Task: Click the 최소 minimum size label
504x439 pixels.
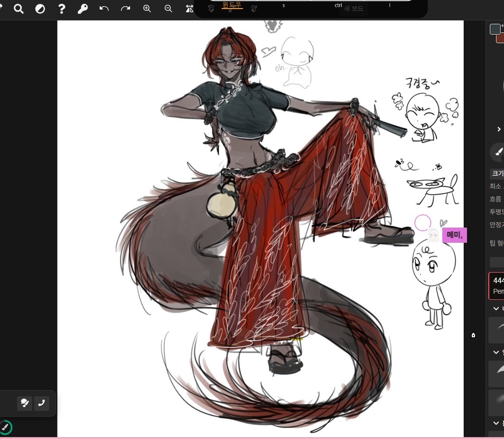Action: click(x=495, y=186)
